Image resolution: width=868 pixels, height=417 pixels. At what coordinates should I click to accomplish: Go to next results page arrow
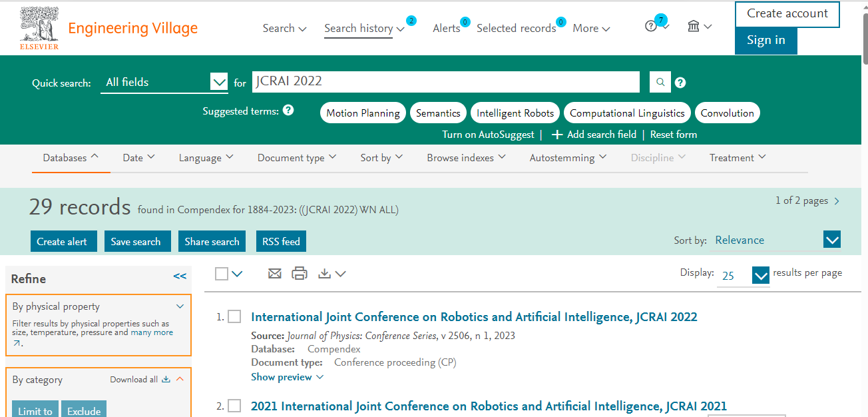837,201
